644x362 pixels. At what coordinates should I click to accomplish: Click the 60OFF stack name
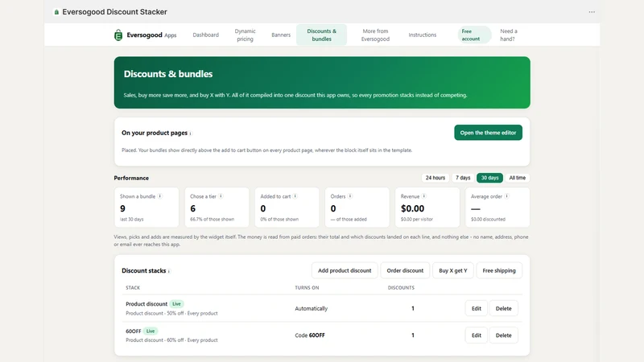(x=133, y=331)
